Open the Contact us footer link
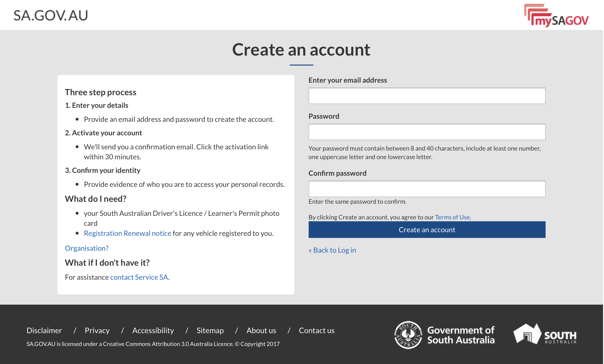The height and width of the screenshot is (364, 604). (317, 331)
